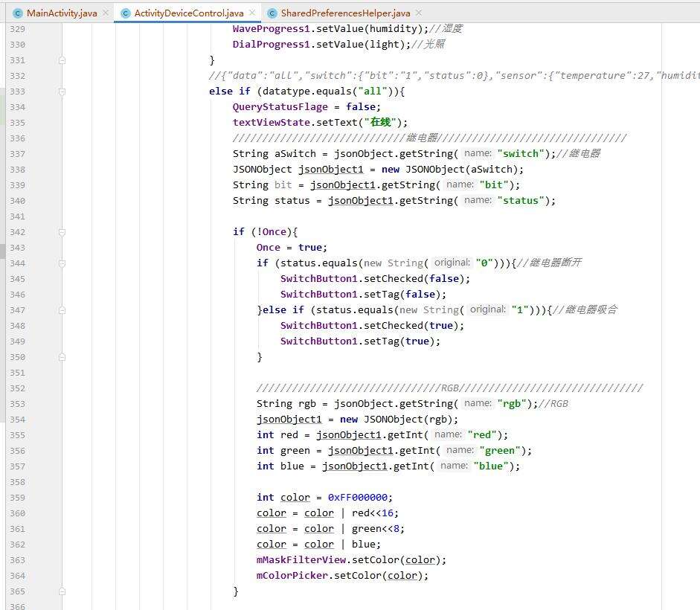
Task: Close the ActivityDeviceControl.java tab
Action: (x=251, y=13)
